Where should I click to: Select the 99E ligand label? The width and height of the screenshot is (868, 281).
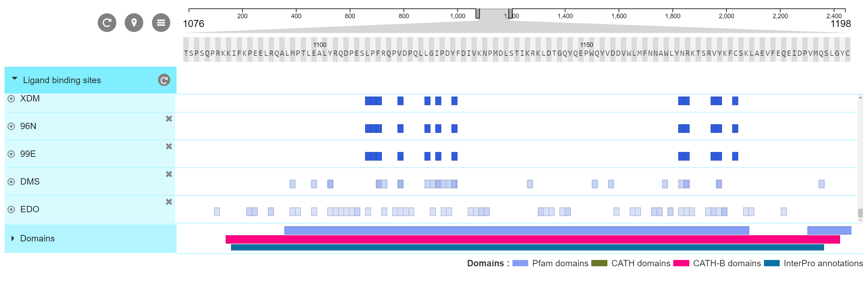(x=28, y=154)
